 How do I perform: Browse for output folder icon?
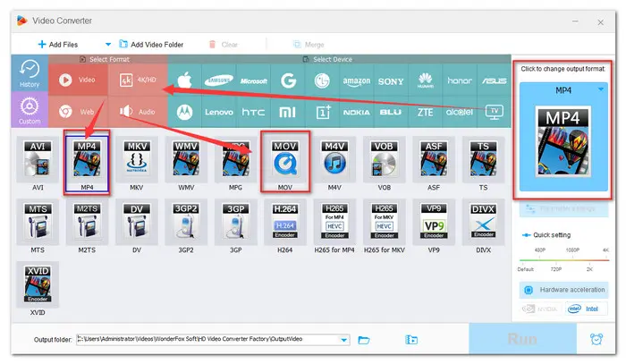click(x=364, y=340)
